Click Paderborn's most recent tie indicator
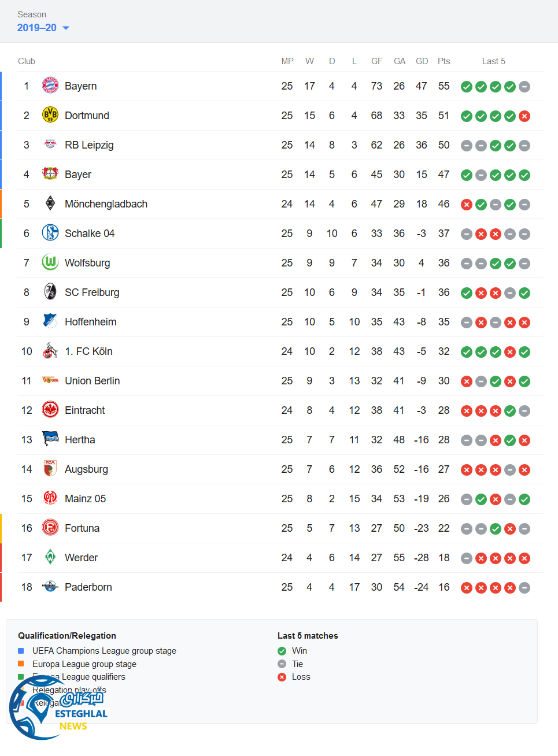Viewport: 558px width, 756px height. [x=524, y=588]
